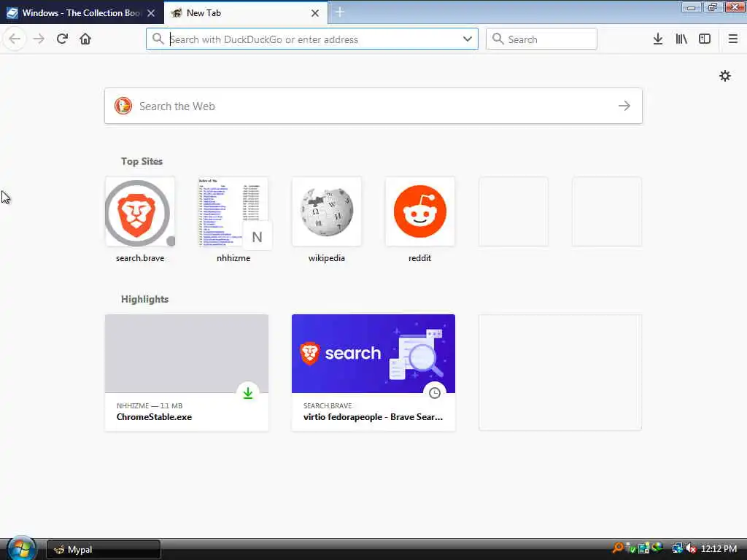Toggle the sidebar view
Viewport: 747px width, 560px height.
(x=705, y=39)
